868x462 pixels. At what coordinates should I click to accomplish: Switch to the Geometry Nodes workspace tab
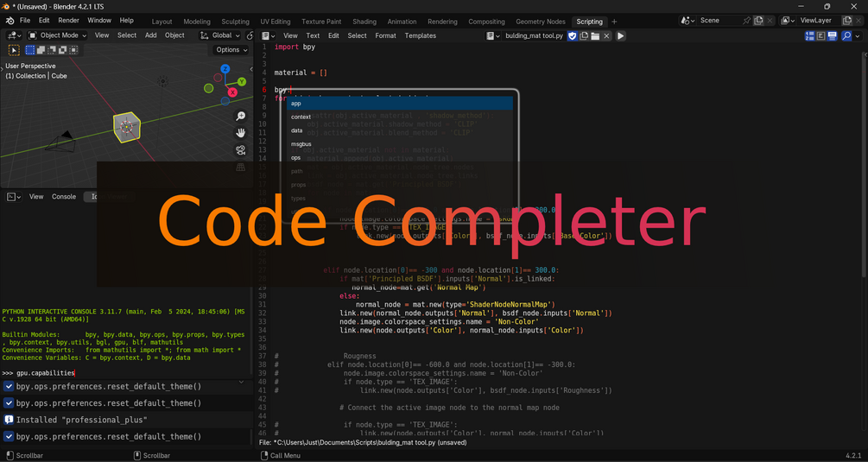(541, 22)
